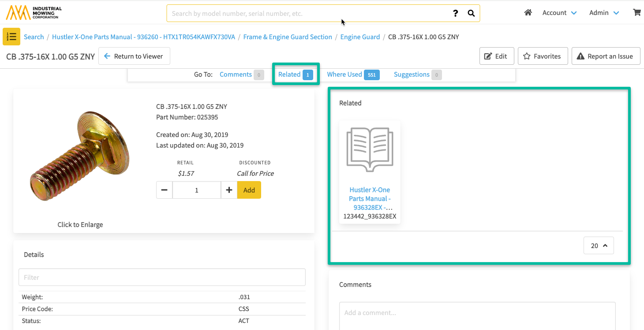Increase quantity with plus button
This screenshot has width=644, height=330.
click(x=229, y=190)
